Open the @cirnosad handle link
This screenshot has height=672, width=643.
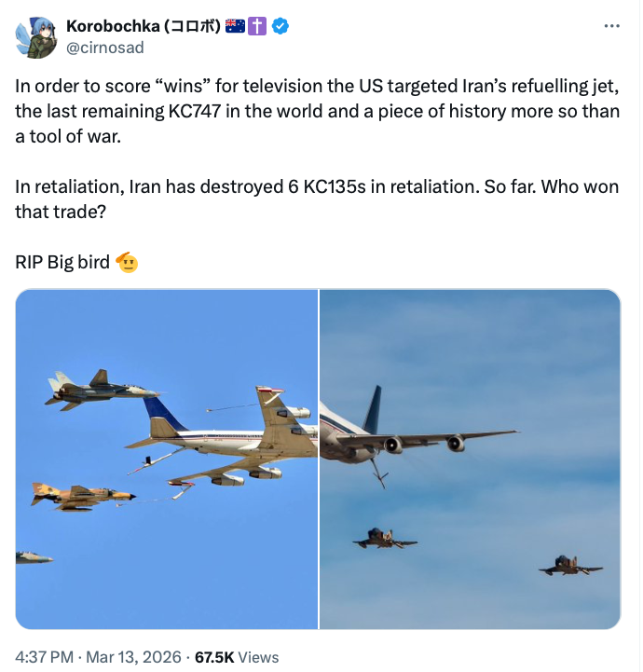tap(105, 48)
